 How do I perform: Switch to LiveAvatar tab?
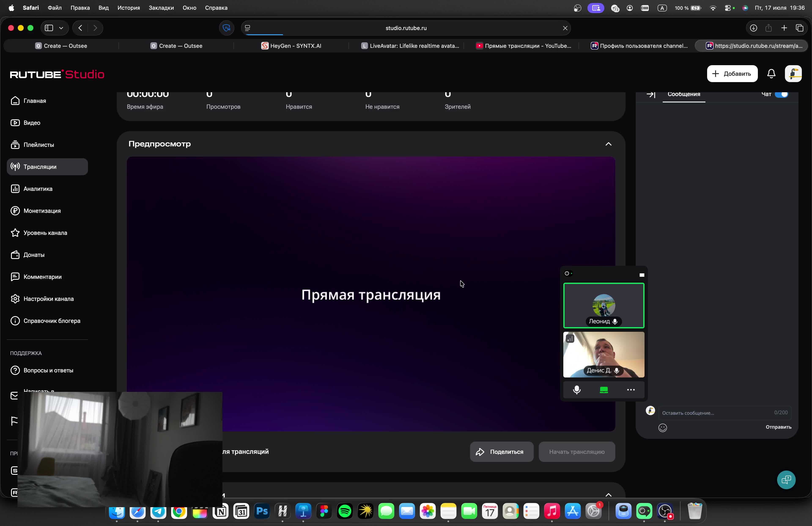410,46
